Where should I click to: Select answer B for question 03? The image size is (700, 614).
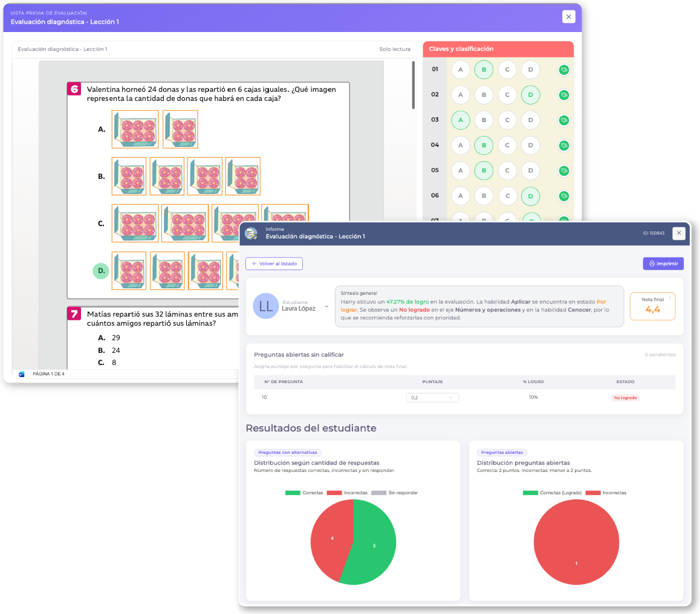(484, 120)
